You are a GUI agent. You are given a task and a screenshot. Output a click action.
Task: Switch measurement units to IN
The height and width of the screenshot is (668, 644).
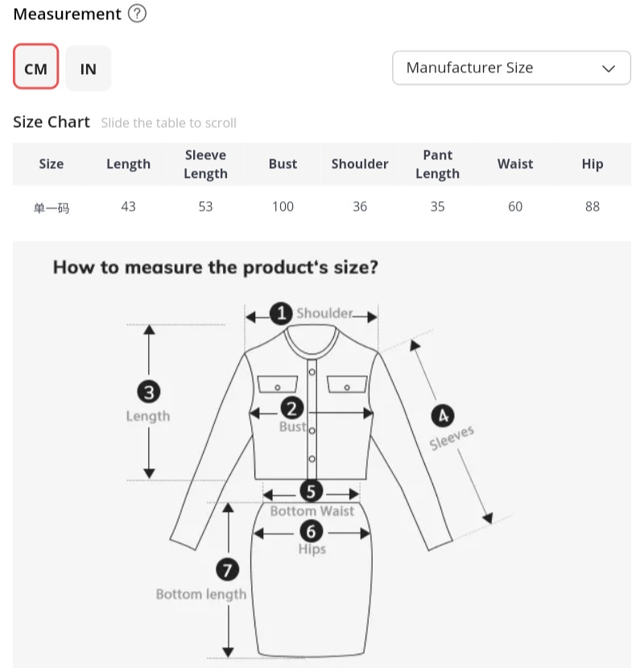pyautogui.click(x=88, y=68)
